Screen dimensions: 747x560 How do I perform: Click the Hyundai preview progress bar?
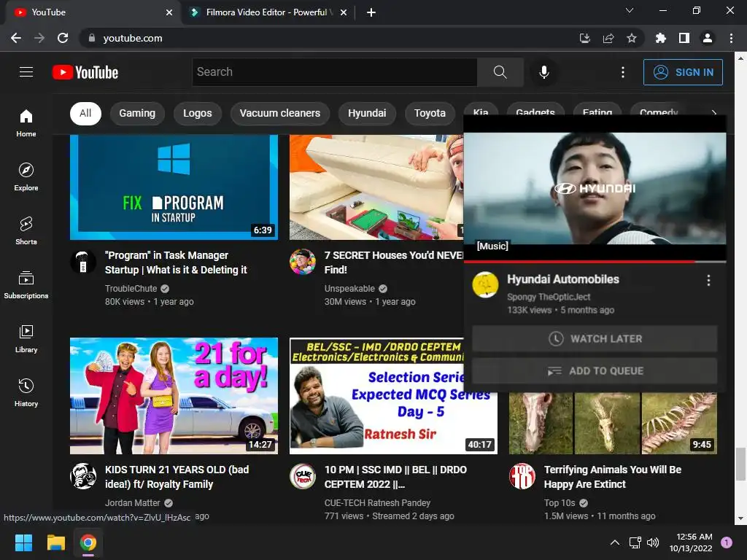[x=595, y=262]
